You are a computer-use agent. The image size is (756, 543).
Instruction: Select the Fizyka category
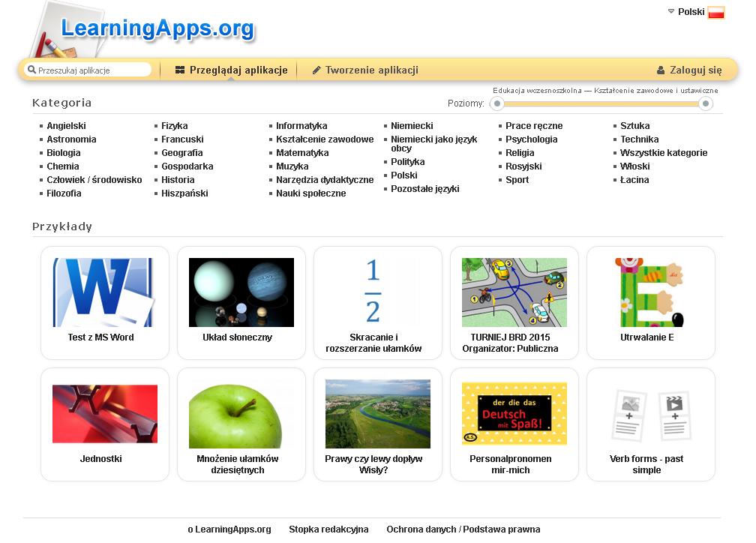coord(175,125)
